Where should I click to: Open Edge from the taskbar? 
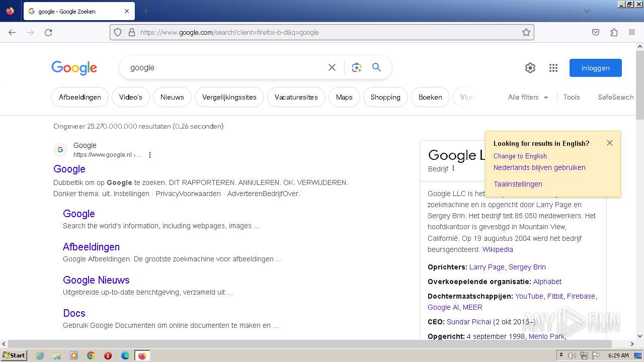125,355
